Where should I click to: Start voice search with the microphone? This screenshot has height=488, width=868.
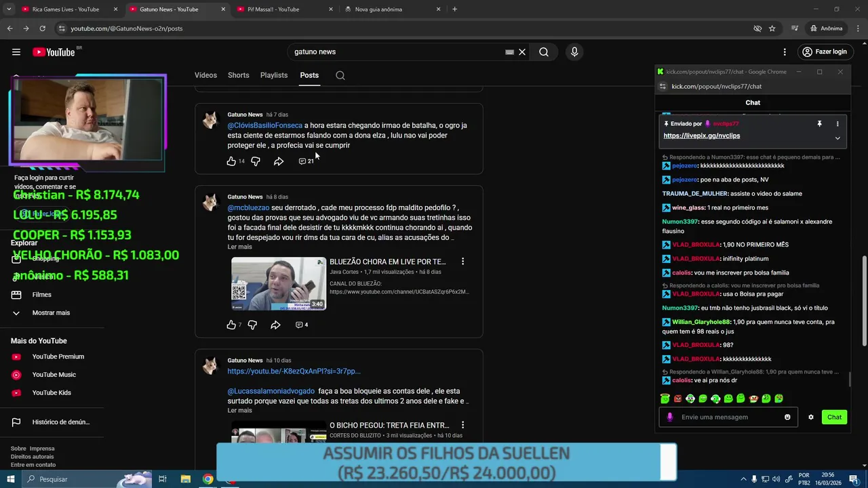point(574,52)
